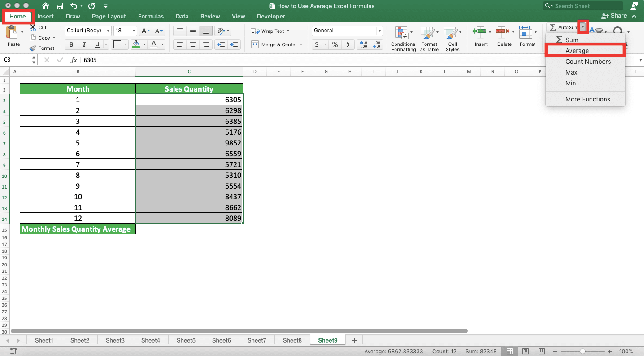The image size is (644, 356).
Task: Click the Insert cells icon
Action: (480, 32)
